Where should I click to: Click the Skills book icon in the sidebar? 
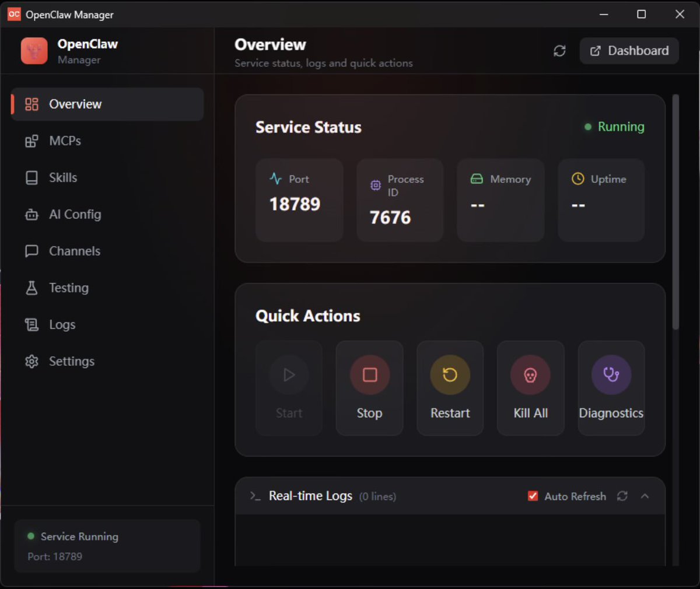click(32, 178)
